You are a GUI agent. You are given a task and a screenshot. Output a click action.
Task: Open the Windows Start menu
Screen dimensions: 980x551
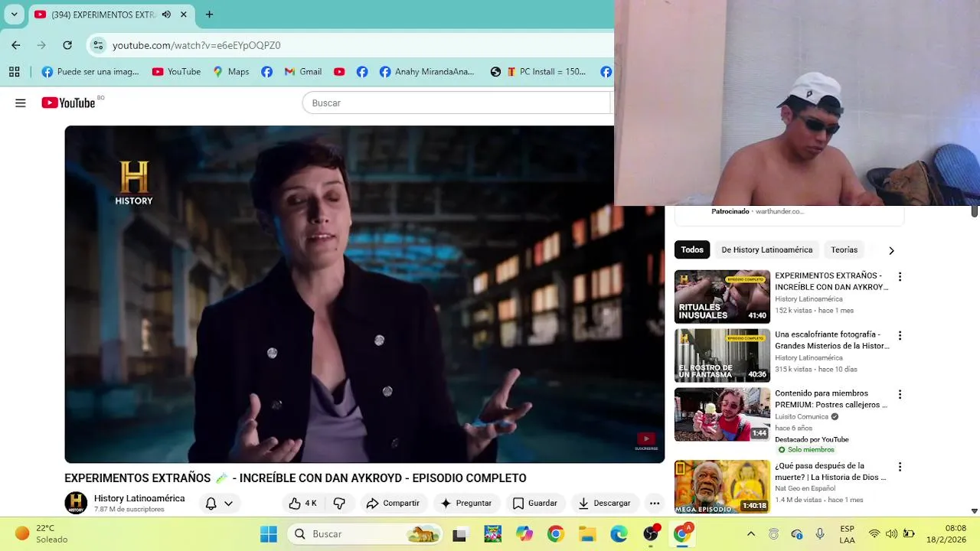click(269, 533)
